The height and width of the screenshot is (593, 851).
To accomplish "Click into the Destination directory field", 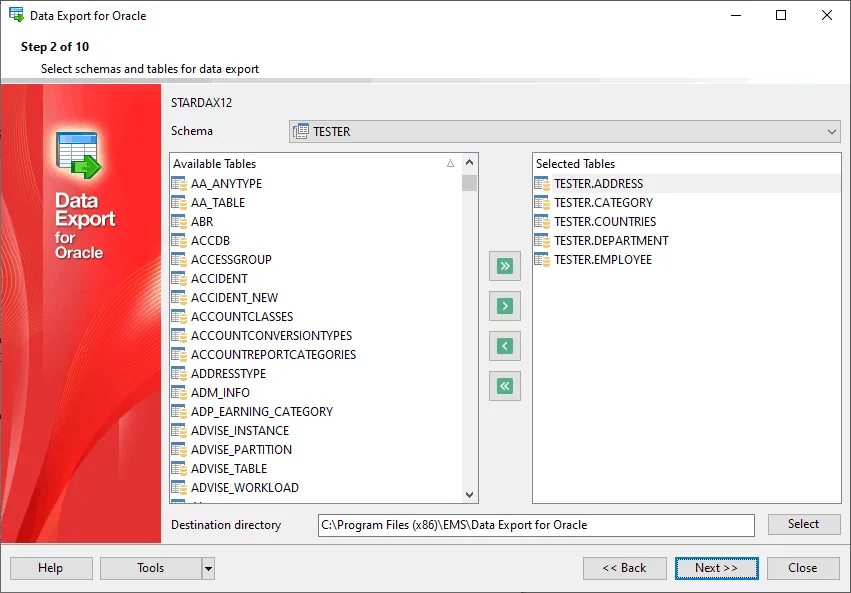I will point(536,525).
